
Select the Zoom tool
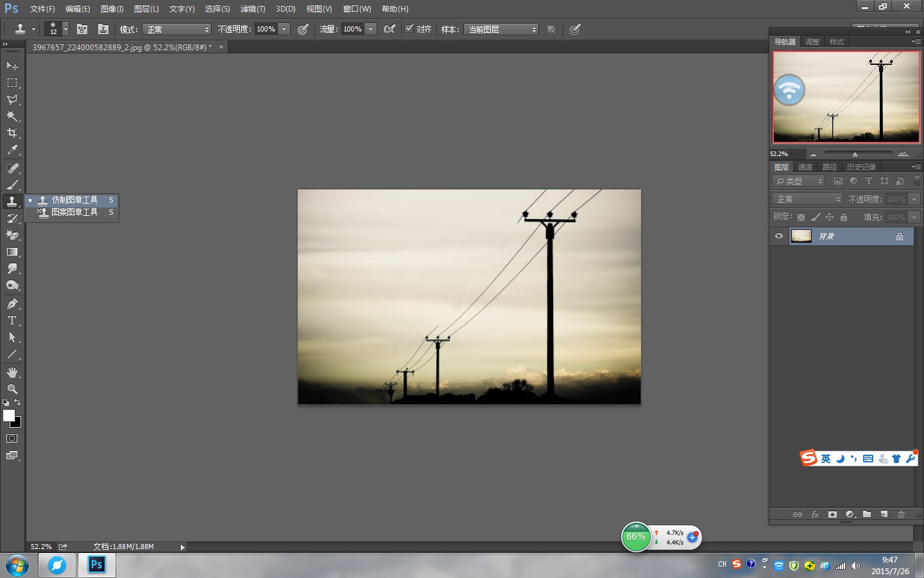coord(12,389)
